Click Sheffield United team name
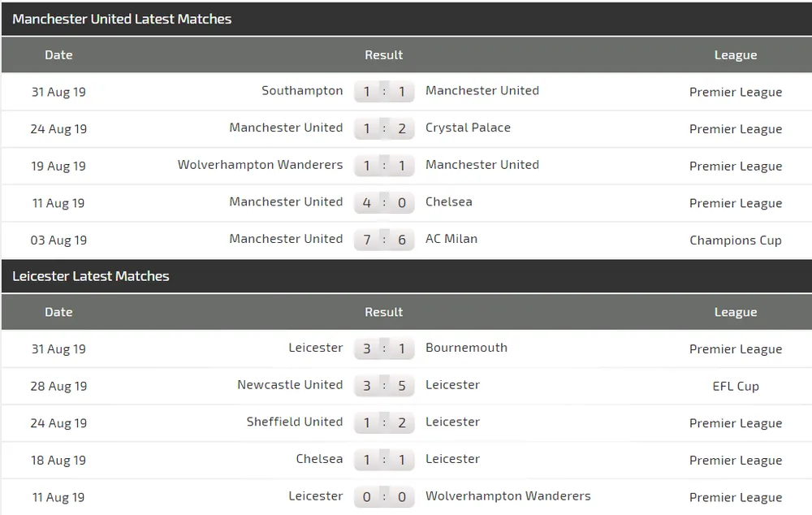The image size is (812, 515). click(296, 422)
